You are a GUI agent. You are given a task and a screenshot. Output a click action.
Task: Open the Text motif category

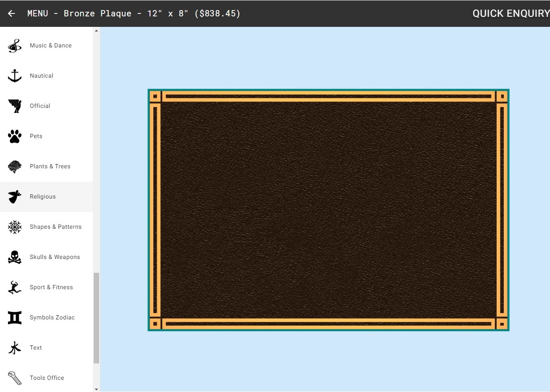36,348
